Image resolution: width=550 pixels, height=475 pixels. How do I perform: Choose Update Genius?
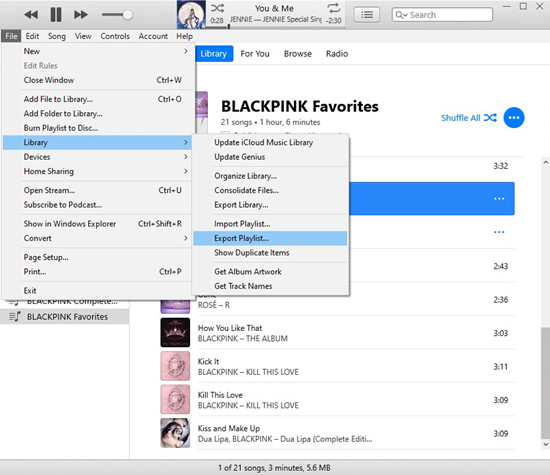(270, 157)
